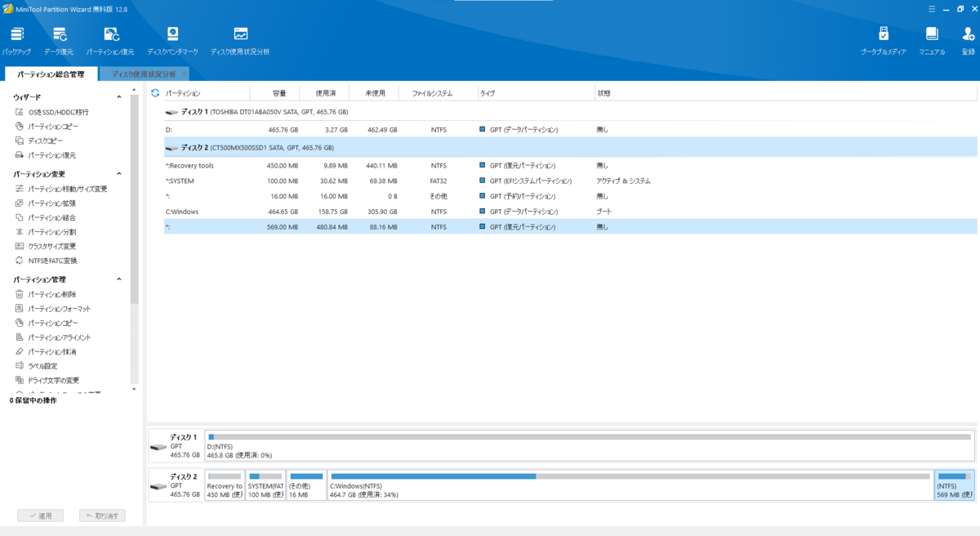This screenshot has width=980, height=536.
Task: Open ディスクベンチマーク from the toolbar
Action: click(172, 41)
